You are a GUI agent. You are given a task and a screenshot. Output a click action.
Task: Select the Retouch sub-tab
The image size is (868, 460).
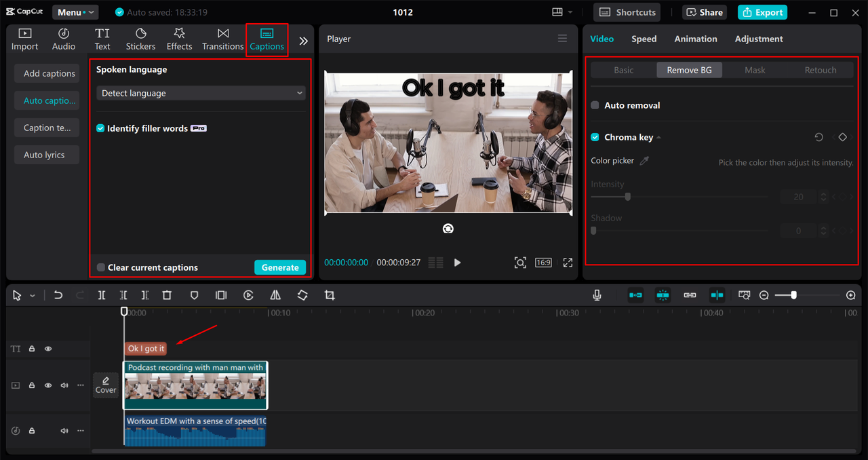click(x=821, y=70)
